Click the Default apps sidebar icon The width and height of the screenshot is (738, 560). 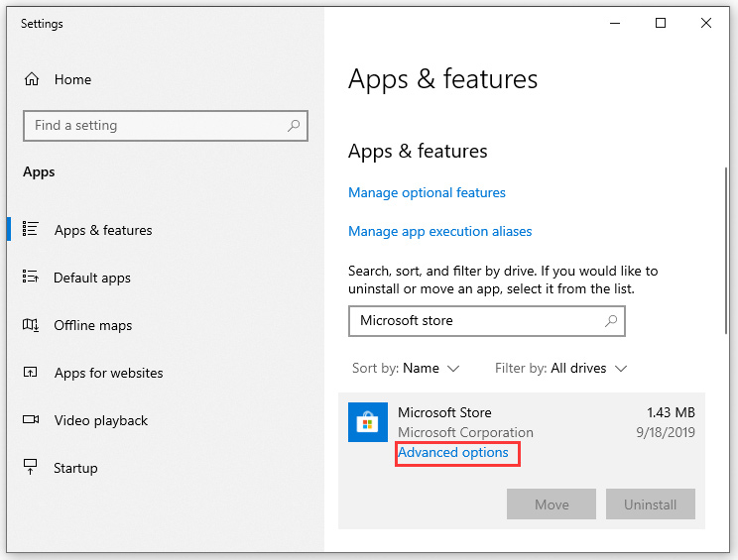coord(31,277)
